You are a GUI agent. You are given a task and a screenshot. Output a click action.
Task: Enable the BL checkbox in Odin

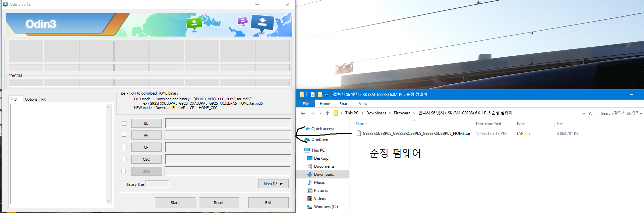coord(124,123)
